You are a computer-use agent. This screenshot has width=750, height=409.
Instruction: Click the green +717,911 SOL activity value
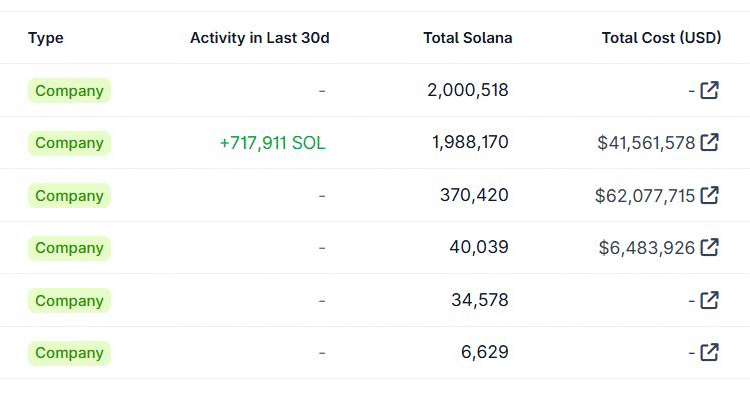tap(272, 143)
